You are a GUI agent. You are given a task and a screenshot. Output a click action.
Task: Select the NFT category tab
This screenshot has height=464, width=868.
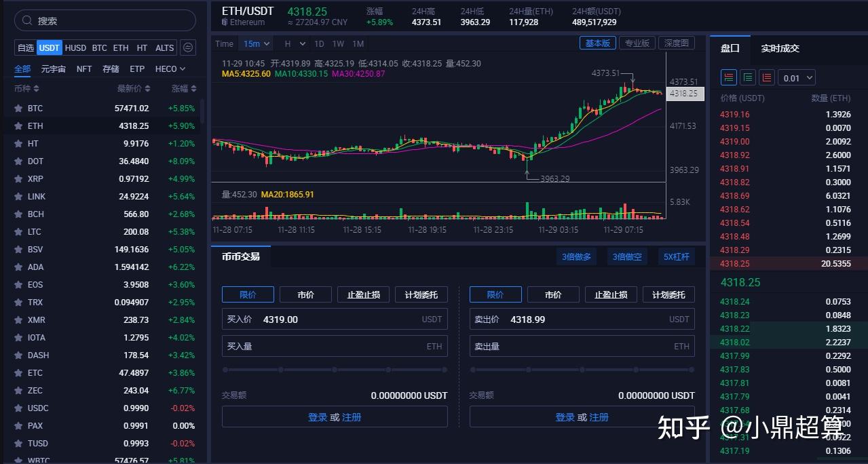[84, 69]
